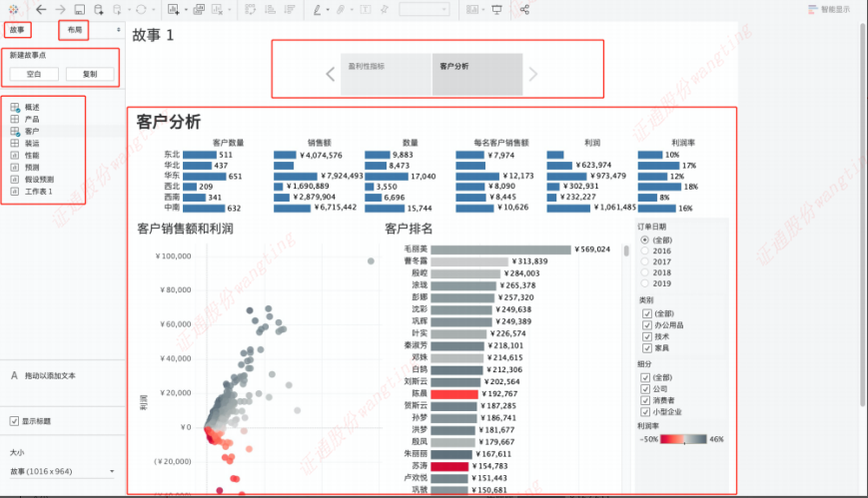Image resolution: width=868 pixels, height=498 pixels.
Task: Select the 2017 order date radio
Action: 644,261
